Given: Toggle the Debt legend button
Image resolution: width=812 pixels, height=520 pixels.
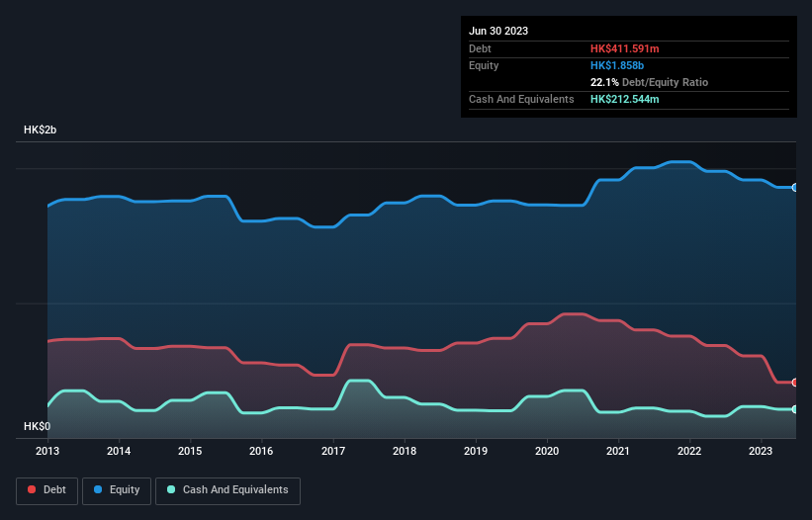Looking at the screenshot, I should pyautogui.click(x=45, y=489).
